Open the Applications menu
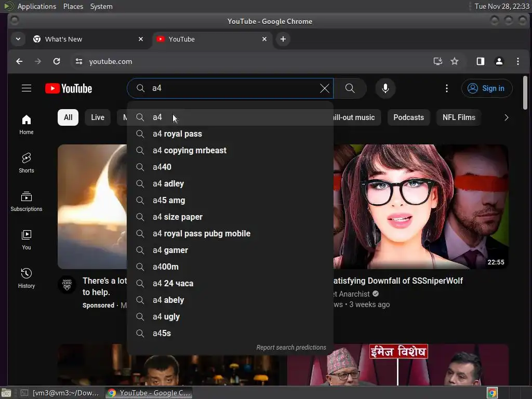Image resolution: width=532 pixels, height=399 pixels. tap(37, 6)
